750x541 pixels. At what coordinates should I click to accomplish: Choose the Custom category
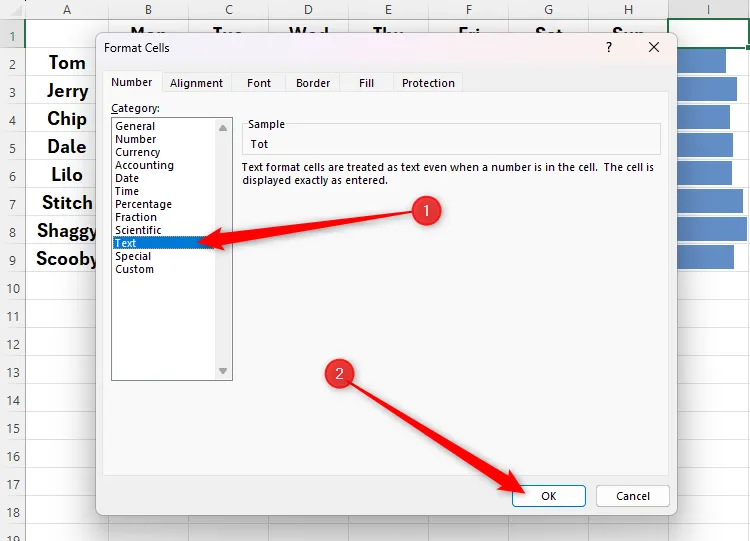click(134, 269)
